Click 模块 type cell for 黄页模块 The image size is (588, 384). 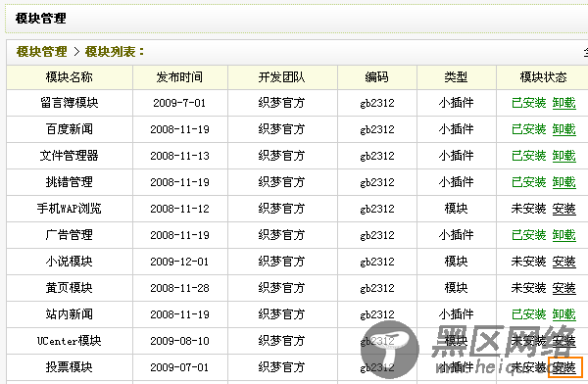pyautogui.click(x=457, y=288)
